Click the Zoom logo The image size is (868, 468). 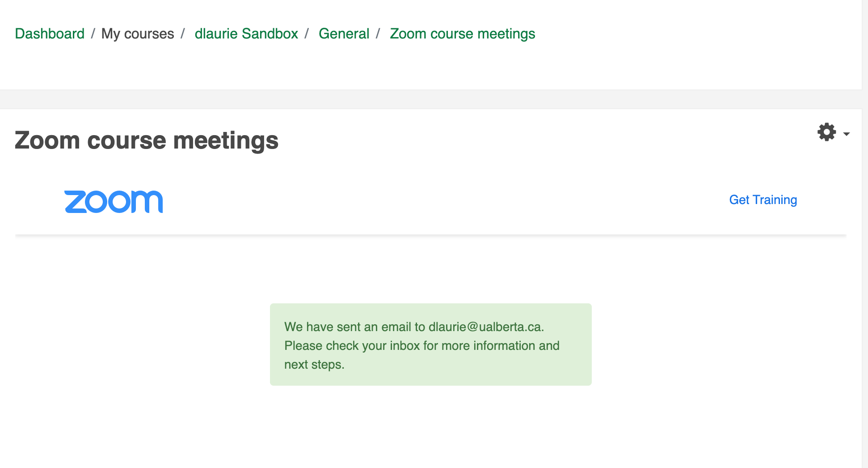(x=114, y=202)
